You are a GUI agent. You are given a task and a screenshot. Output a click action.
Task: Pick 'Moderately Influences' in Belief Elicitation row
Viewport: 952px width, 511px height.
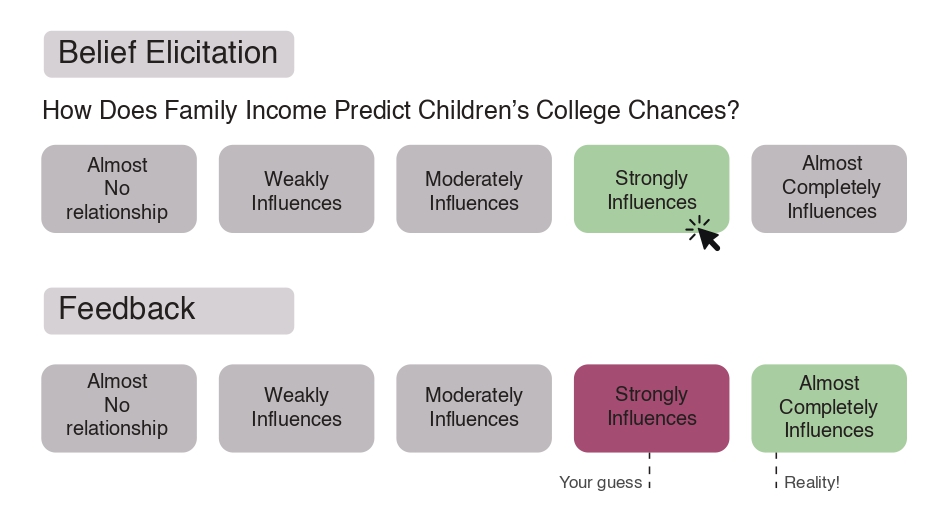tap(474, 189)
